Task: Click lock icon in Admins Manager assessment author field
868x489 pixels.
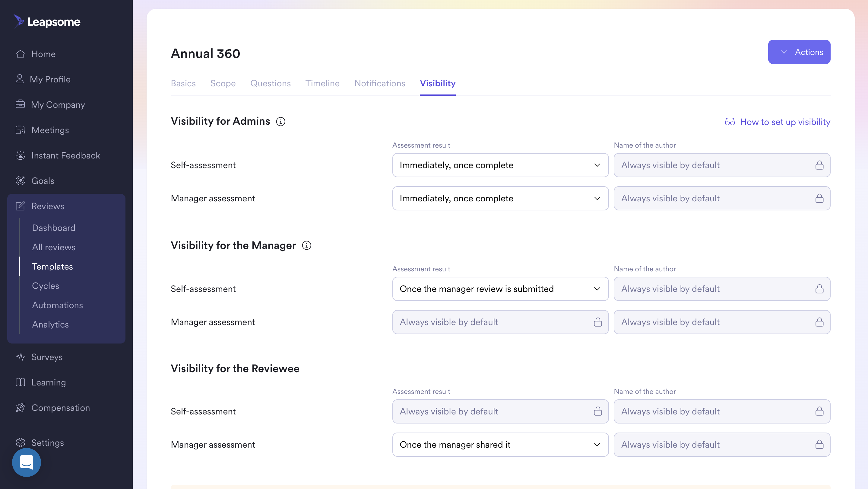Action: point(819,198)
